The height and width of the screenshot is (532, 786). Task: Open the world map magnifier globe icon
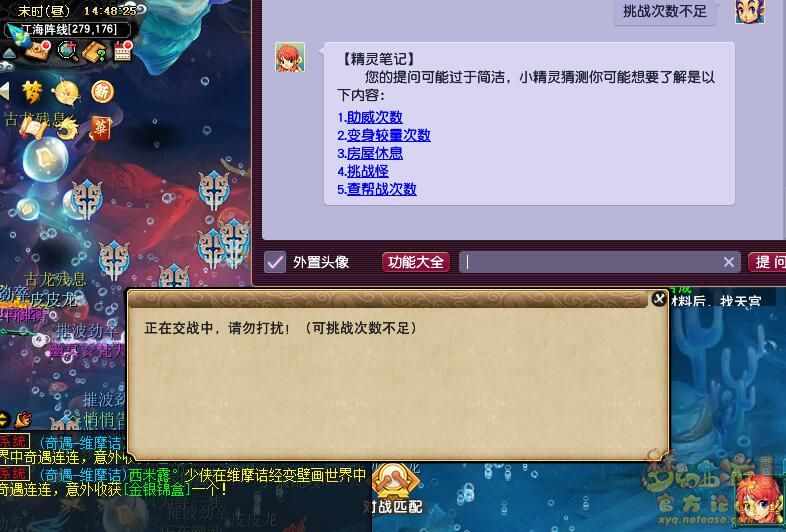68,51
